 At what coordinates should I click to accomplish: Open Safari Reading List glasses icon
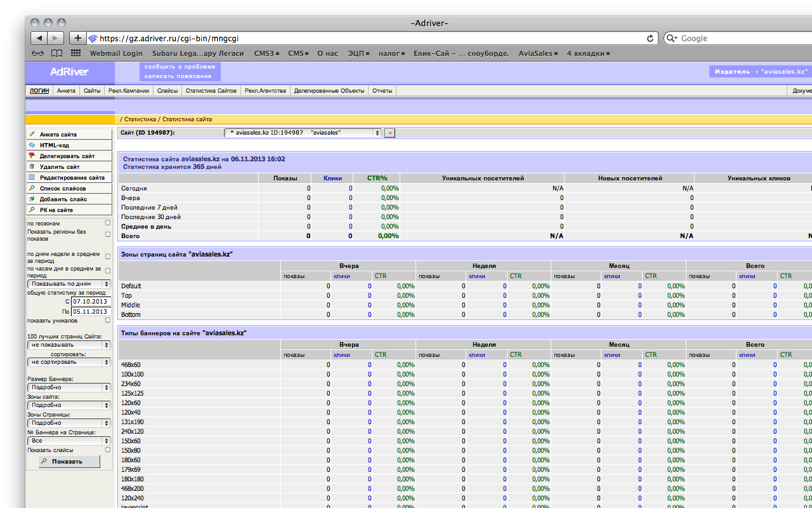pos(38,53)
